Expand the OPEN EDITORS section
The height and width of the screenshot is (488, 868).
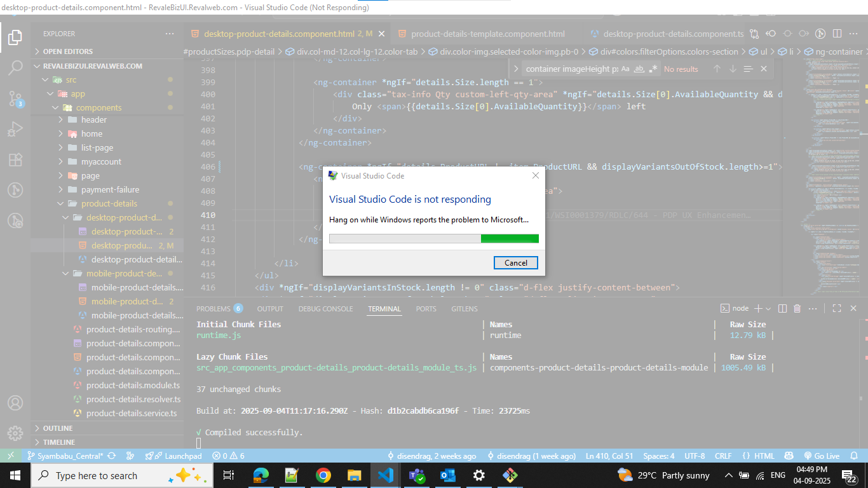click(x=67, y=51)
